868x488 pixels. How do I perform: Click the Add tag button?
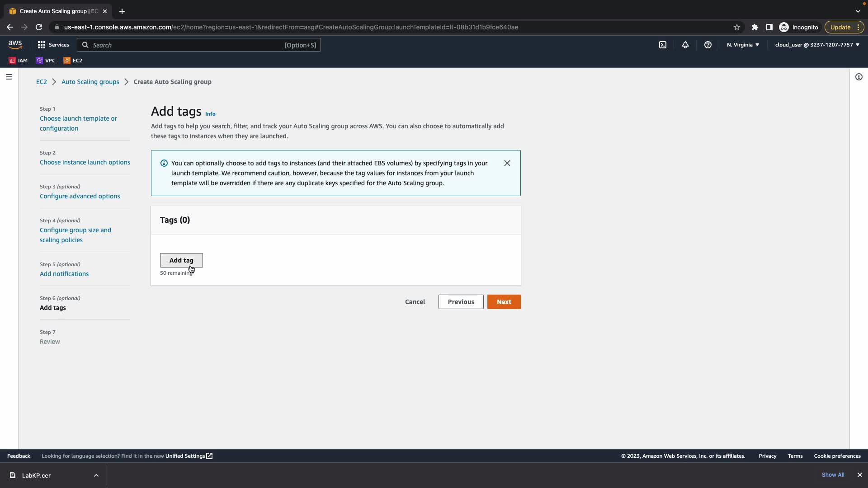181,260
